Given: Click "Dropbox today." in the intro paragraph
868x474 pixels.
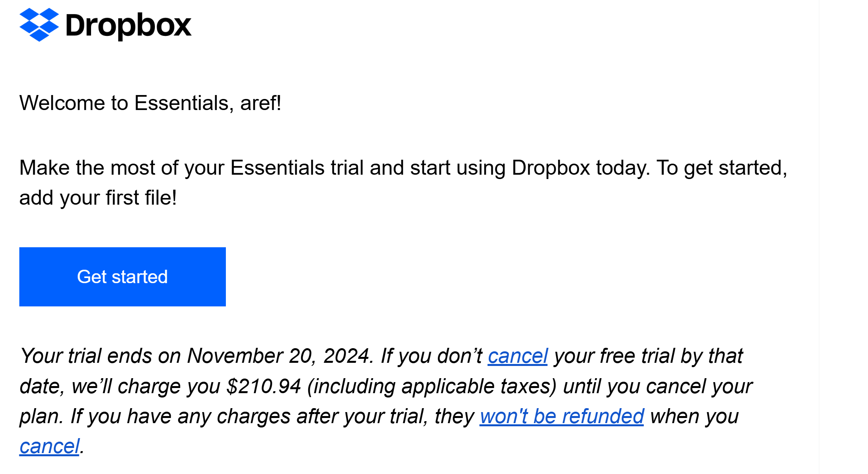Looking at the screenshot, I should [581, 168].
